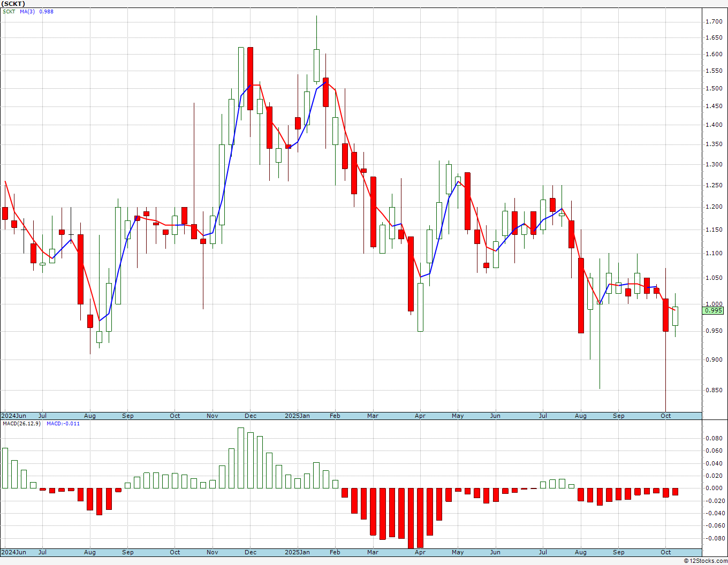Select the 1.650 price level label
Image resolution: width=728 pixels, height=565 pixels.
(714, 38)
